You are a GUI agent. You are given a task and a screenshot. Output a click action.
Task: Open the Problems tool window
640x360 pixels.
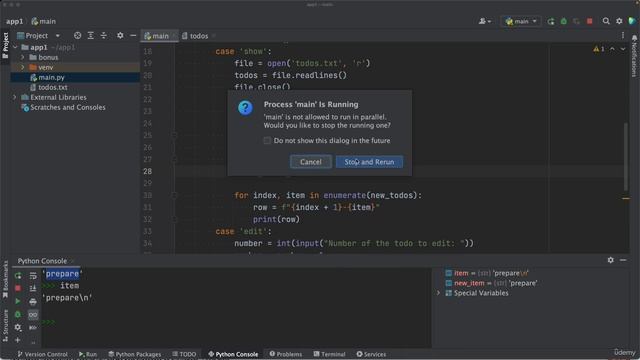pos(286,354)
